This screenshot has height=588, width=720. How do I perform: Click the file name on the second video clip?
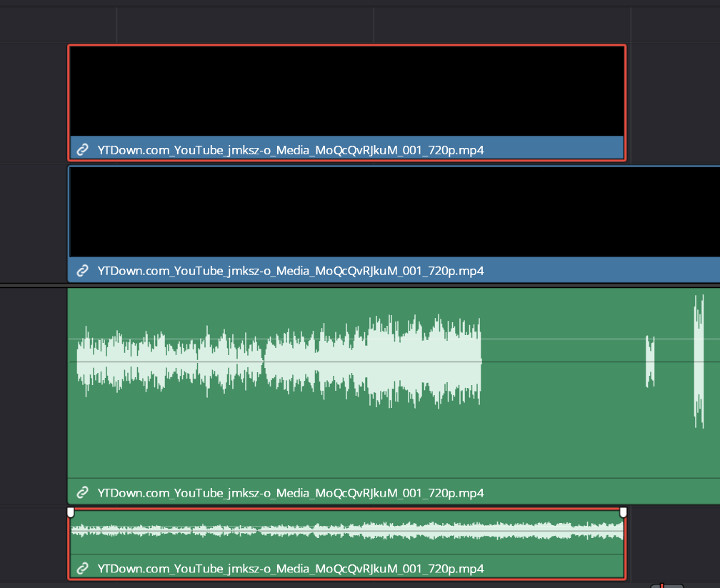pyautogui.click(x=291, y=271)
